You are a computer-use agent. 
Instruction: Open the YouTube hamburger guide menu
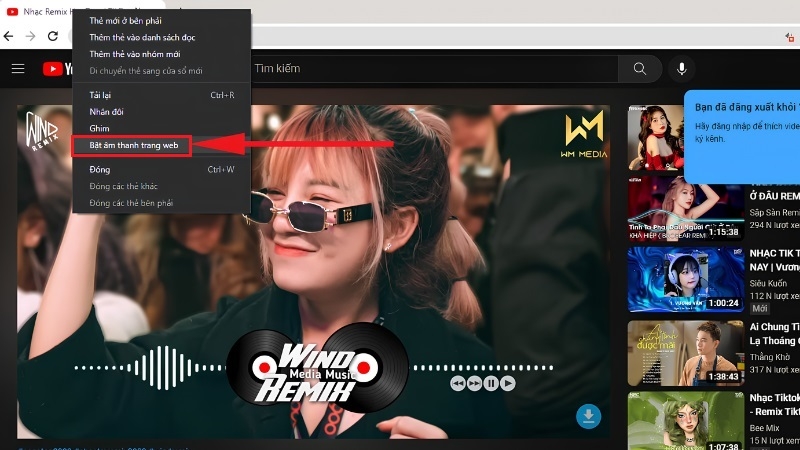(18, 68)
